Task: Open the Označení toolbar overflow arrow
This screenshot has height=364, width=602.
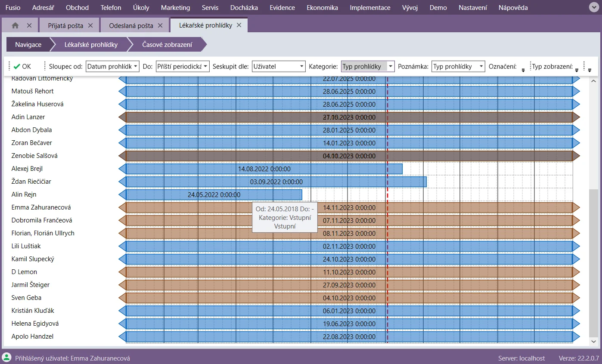Action: point(523,70)
